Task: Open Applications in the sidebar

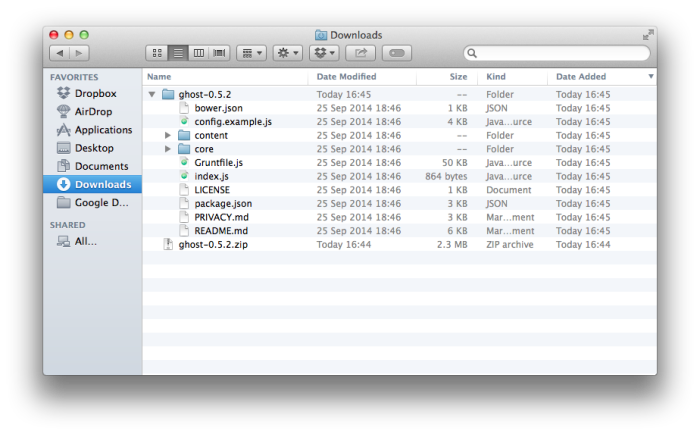Action: tap(92, 130)
